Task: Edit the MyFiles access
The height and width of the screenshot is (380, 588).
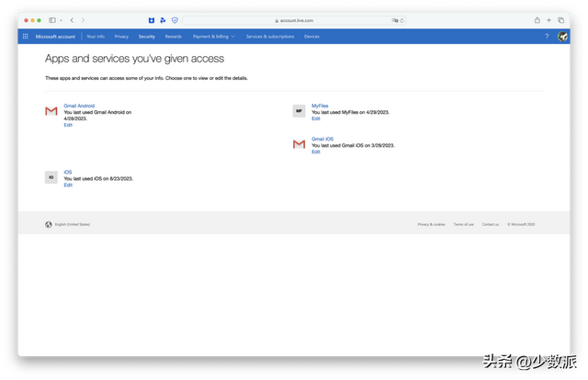Action: tap(316, 118)
